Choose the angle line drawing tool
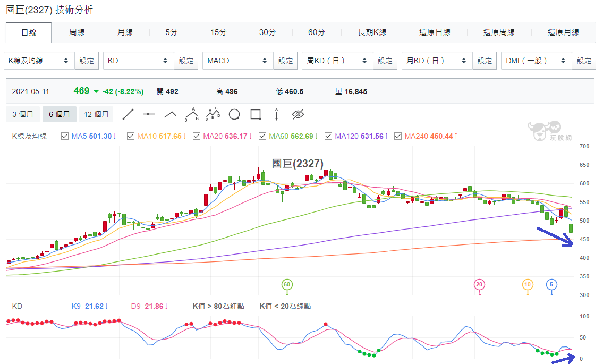 pyautogui.click(x=171, y=114)
